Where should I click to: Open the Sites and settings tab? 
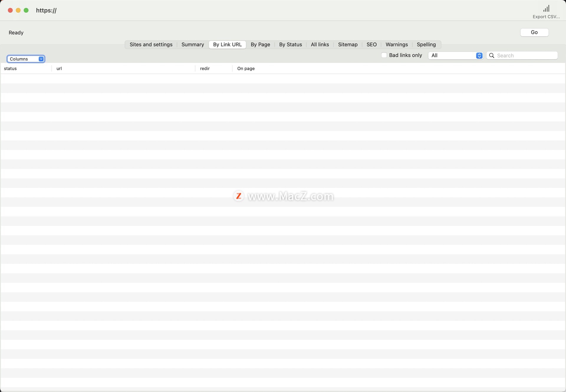click(151, 45)
